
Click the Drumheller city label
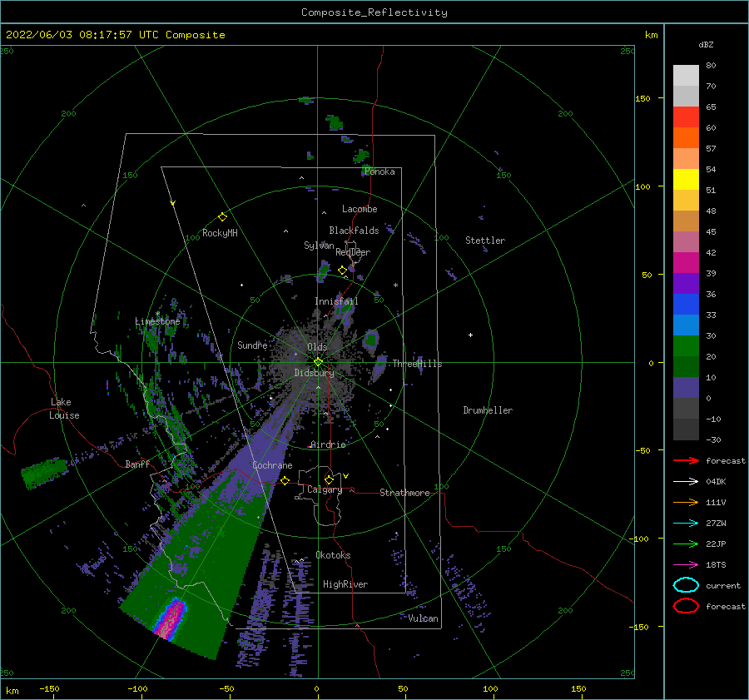pos(488,410)
